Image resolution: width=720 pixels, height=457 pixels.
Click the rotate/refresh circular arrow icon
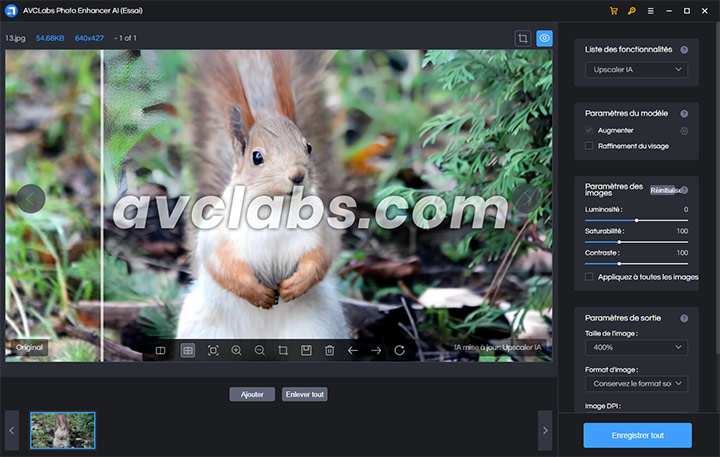399,350
